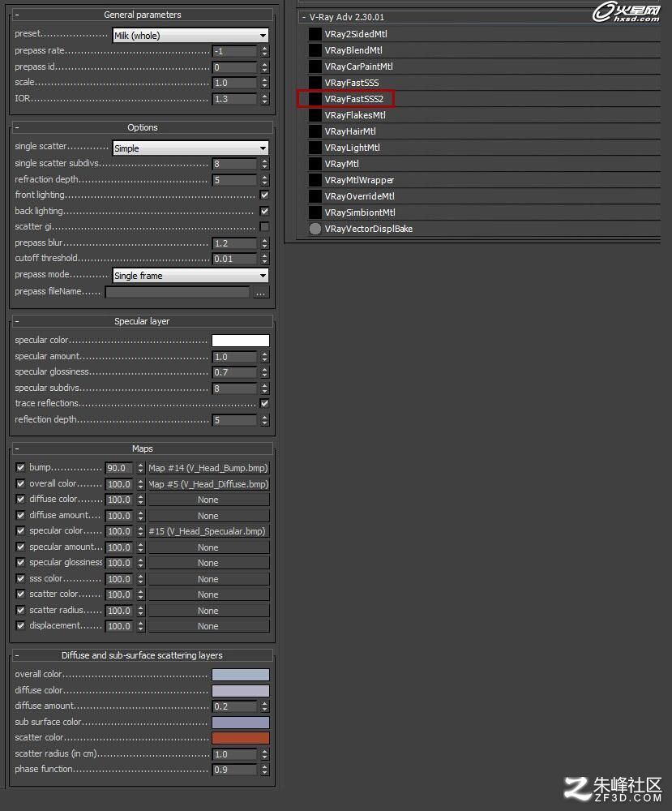Collapse the Specular layer rollout
This screenshot has height=811, width=672.
click(142, 321)
